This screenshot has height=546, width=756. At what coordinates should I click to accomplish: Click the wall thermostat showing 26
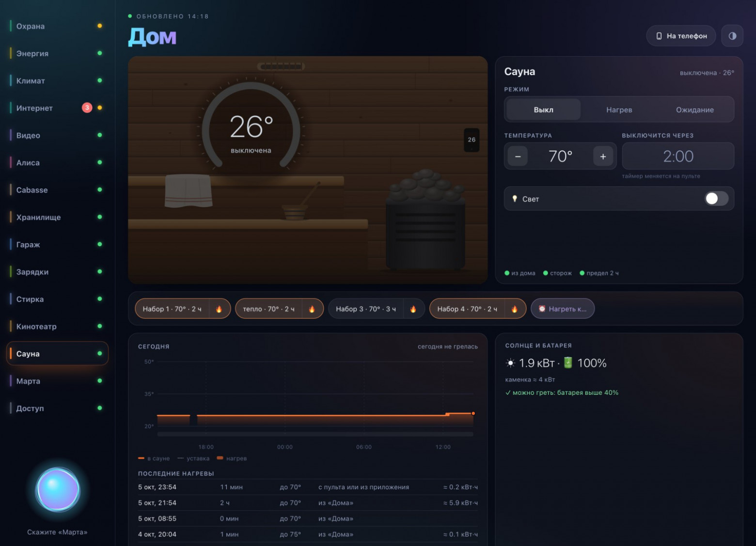coord(472,140)
